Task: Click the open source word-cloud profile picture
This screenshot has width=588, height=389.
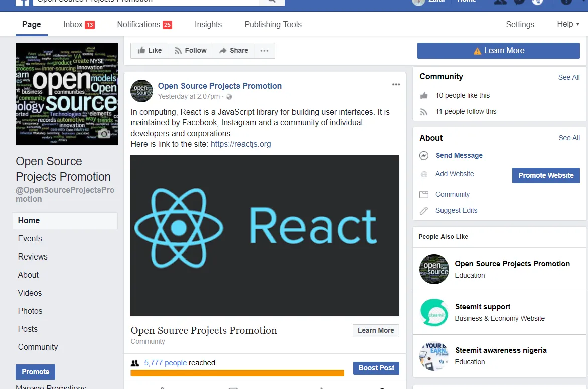Action: coord(67,94)
